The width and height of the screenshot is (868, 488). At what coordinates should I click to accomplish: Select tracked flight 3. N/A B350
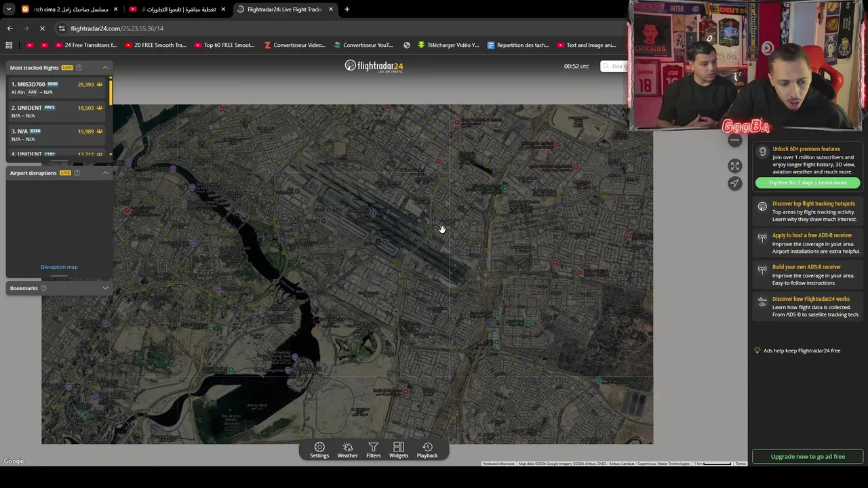tap(57, 135)
